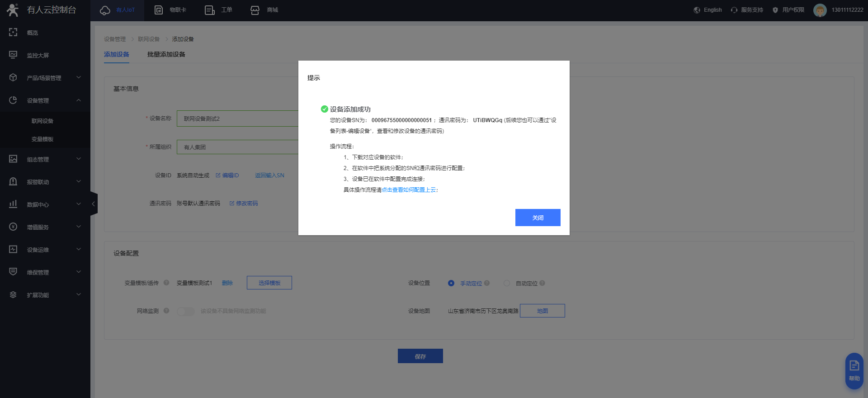Open the 商城 store icon
868x398 pixels.
255,10
